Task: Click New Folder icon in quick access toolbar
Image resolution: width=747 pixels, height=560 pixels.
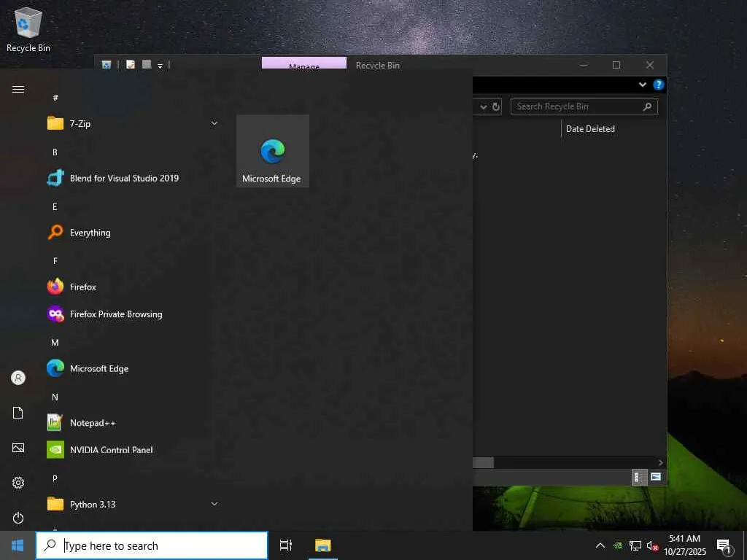Action: pos(147,64)
